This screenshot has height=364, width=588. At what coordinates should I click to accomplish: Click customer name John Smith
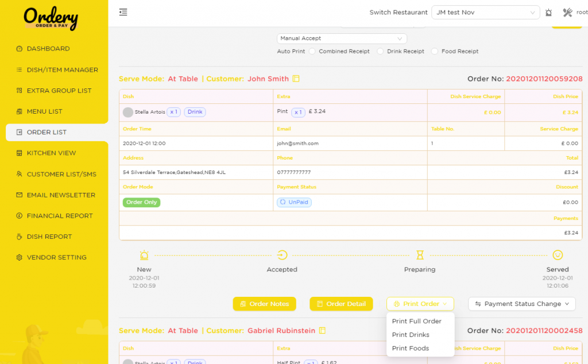pyautogui.click(x=268, y=79)
